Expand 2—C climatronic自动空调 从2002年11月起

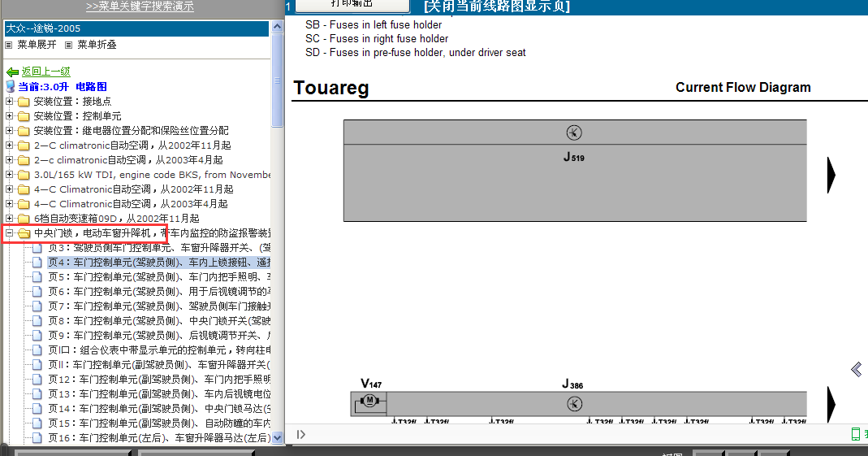coord(9,145)
